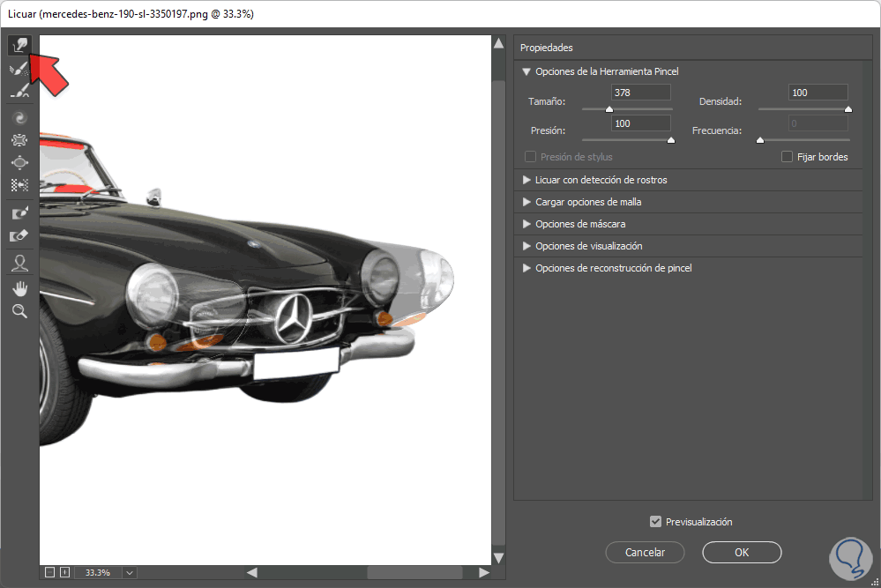Viewport: 881px width, 588px height.
Task: Click the Tamaño slider handle
Action: click(609, 109)
